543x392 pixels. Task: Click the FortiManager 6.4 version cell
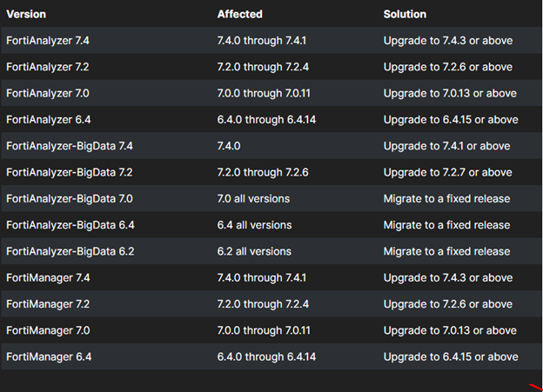tap(49, 356)
